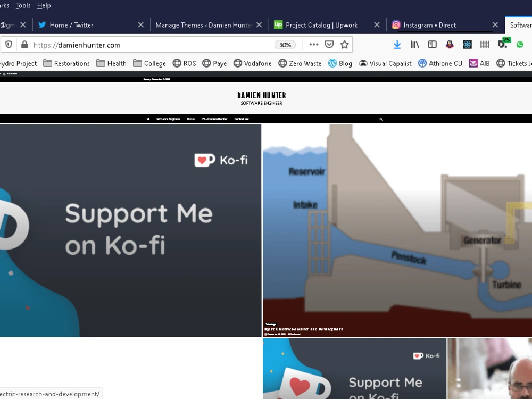The image size is (532, 399).
Task: Open the Tickets bookmark
Action: point(514,63)
